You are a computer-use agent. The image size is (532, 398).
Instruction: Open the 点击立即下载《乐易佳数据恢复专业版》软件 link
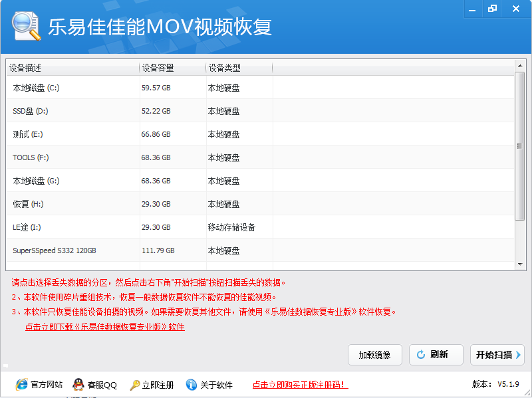105,327
